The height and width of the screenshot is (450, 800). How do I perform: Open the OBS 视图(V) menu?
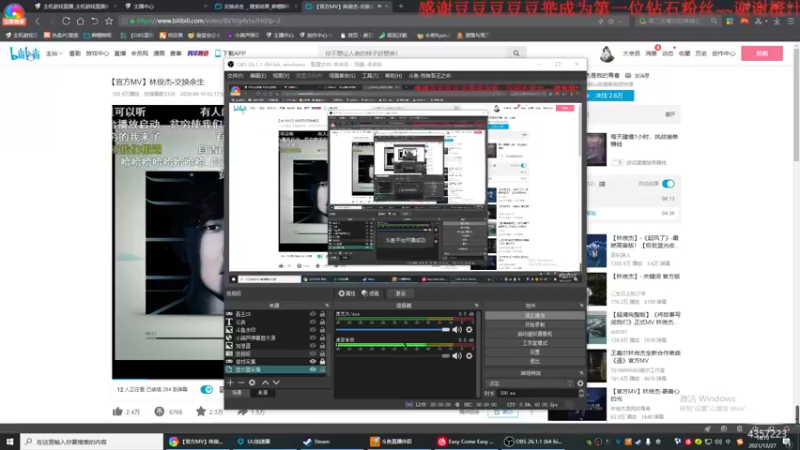(x=281, y=76)
